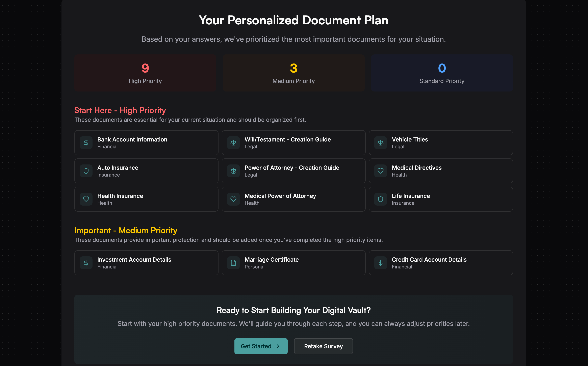Select Credit Card Account Details title
The width and height of the screenshot is (588, 366).
pyautogui.click(x=429, y=260)
